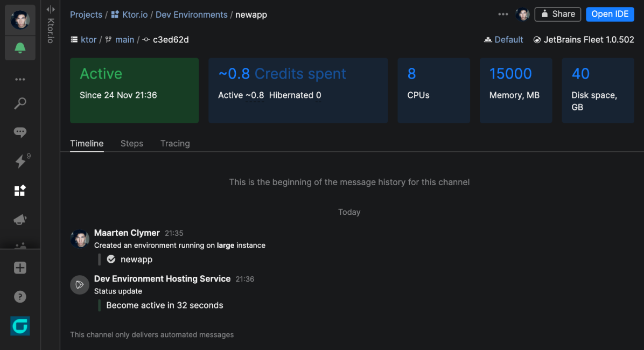This screenshot has width=644, height=350.
Task: Click the Open IDE button
Action: click(x=610, y=15)
